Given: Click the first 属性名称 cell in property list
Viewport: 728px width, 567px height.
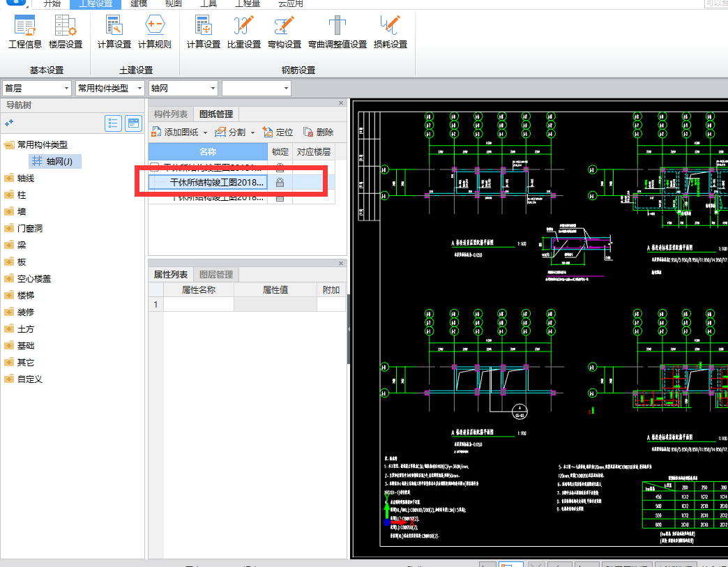Looking at the screenshot, I should [x=198, y=305].
